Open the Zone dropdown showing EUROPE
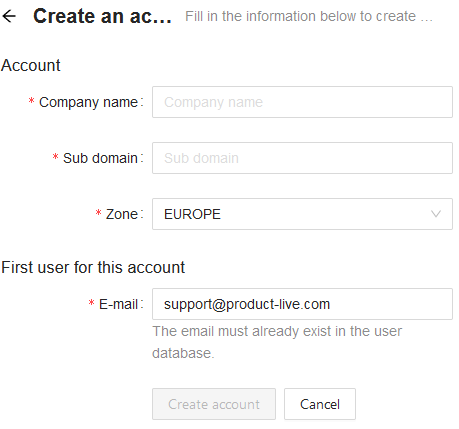The height and width of the screenshot is (429, 459). click(x=302, y=214)
